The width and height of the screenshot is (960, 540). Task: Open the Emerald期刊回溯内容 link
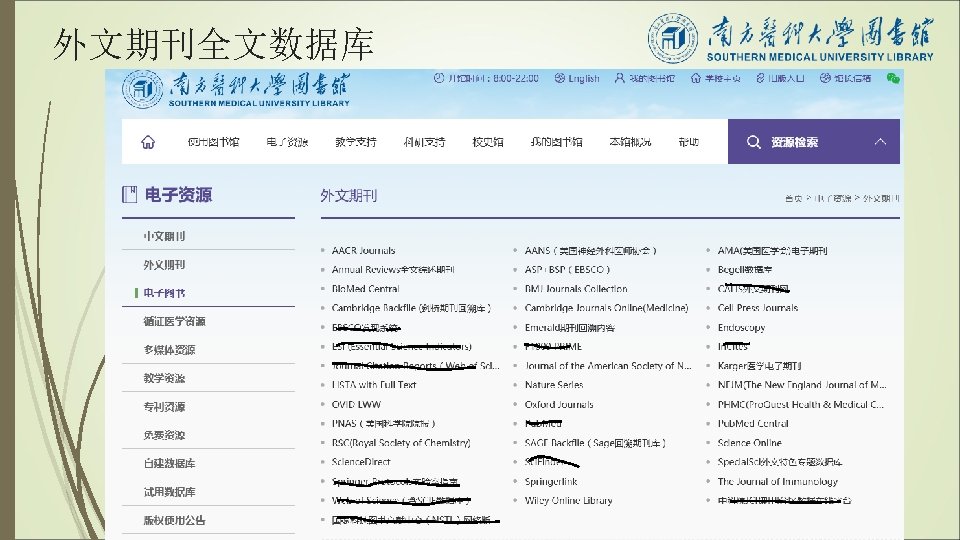click(x=570, y=328)
